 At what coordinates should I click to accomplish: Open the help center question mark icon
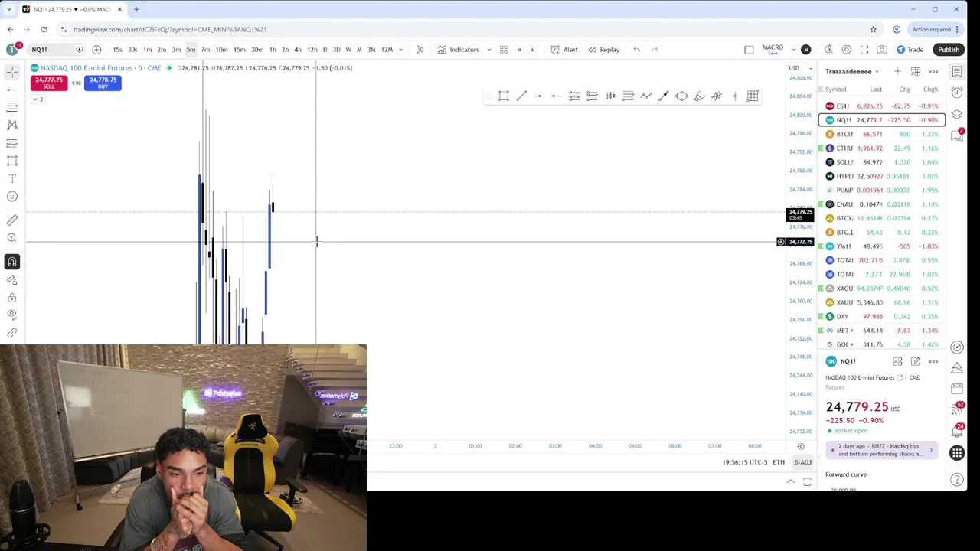957,480
